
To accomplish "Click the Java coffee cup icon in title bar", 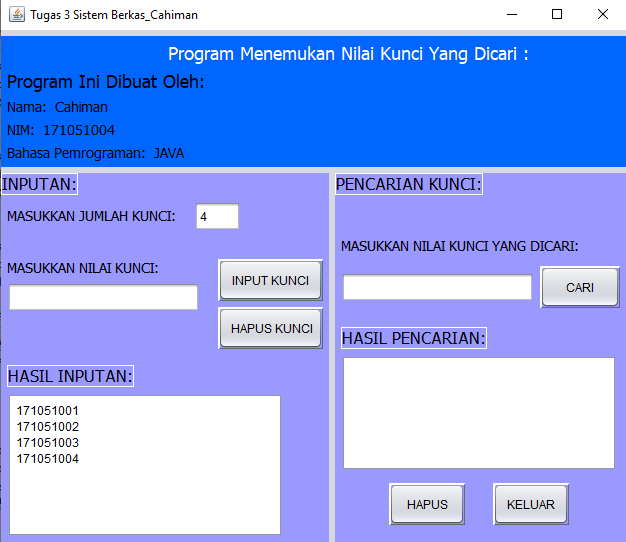I will 17,15.
